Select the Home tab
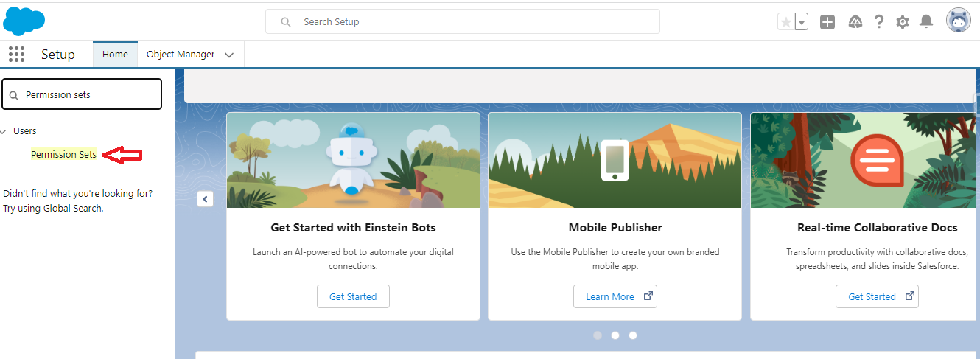The width and height of the screenshot is (980, 359). click(x=115, y=54)
